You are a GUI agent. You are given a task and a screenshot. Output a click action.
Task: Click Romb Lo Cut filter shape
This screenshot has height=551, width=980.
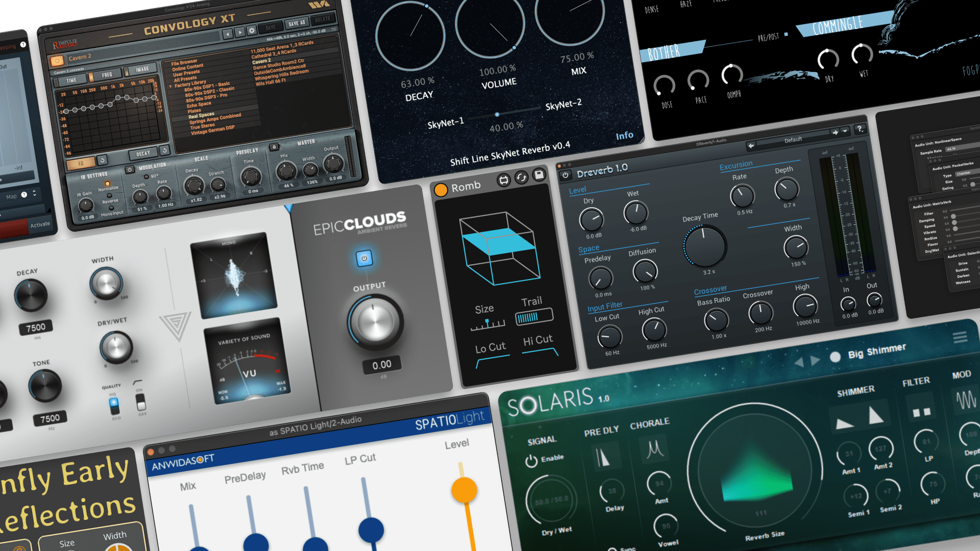point(493,363)
